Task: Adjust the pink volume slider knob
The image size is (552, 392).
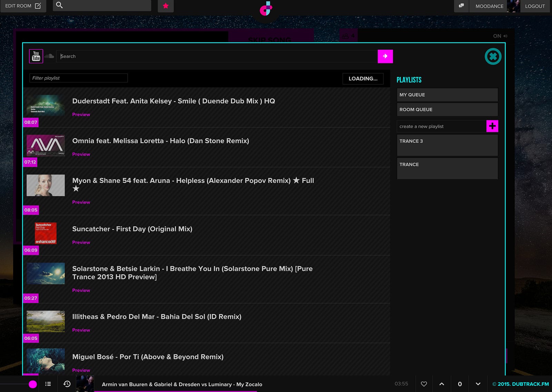Action: (x=33, y=384)
